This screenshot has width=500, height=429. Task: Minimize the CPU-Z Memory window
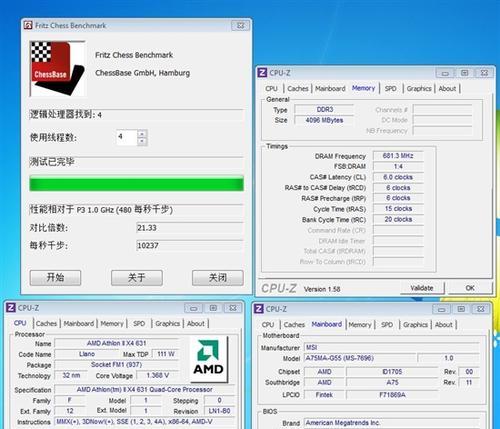point(445,73)
